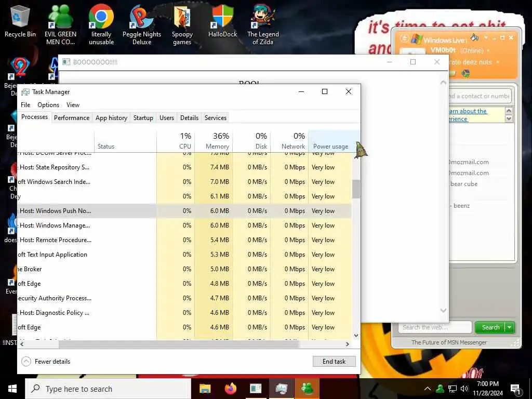
Task: Click the colorful globe icon in Messenger header
Action: click(x=465, y=73)
